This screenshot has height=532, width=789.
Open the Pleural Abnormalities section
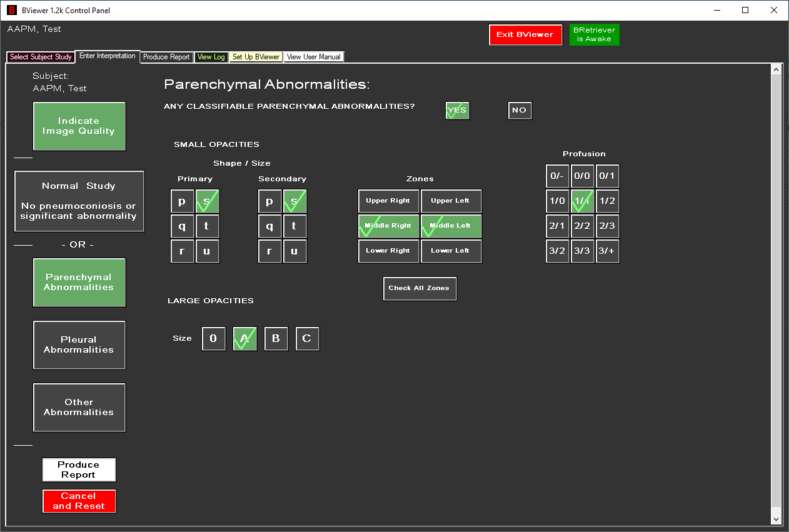pyautogui.click(x=79, y=345)
